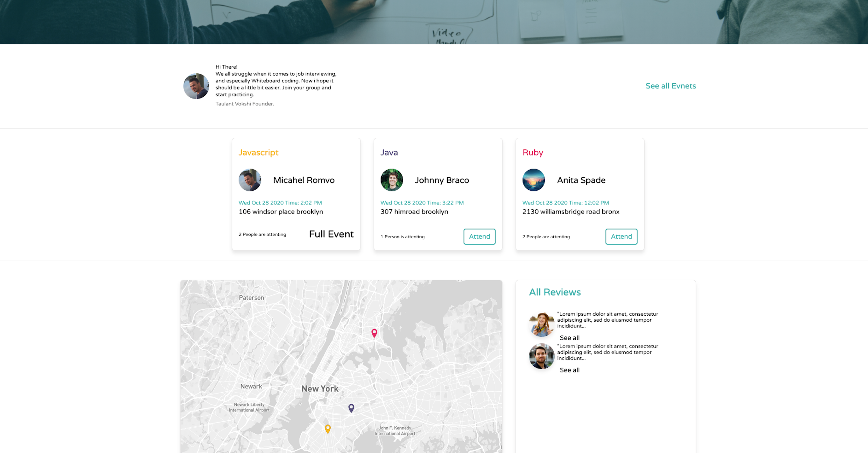Click the Full Event label
Image resolution: width=868 pixels, height=453 pixels.
click(331, 234)
